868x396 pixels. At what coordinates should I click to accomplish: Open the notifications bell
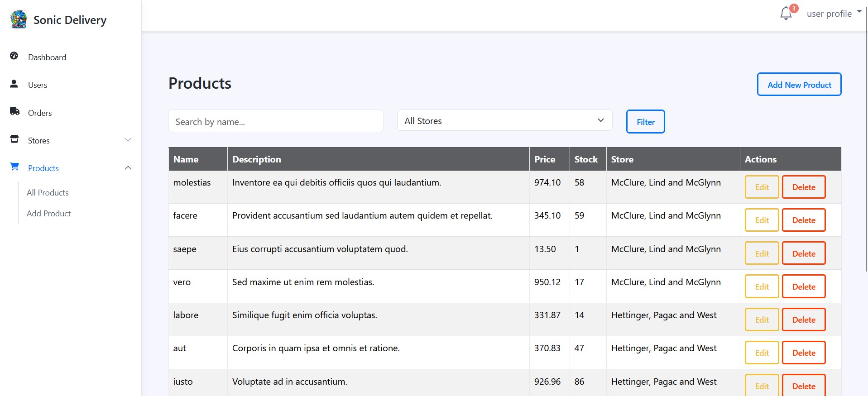786,14
